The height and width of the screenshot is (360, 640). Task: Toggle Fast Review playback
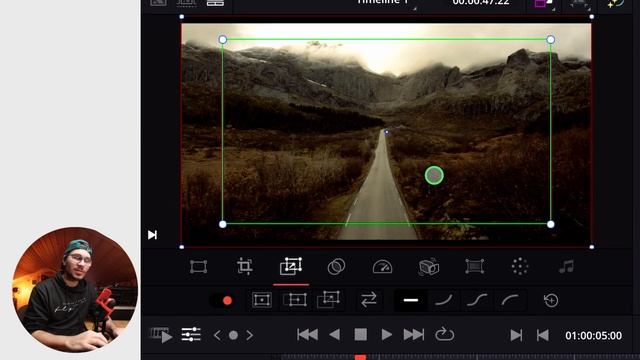162,335
